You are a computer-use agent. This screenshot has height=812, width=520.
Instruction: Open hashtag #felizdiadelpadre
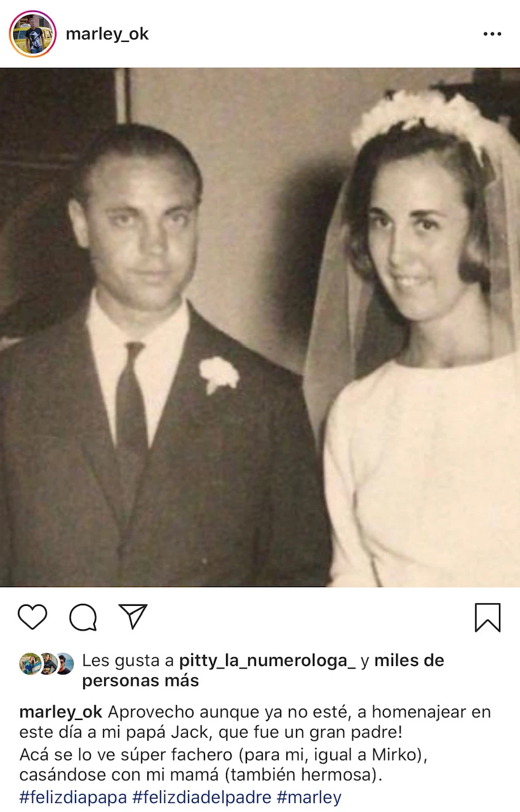point(203,797)
